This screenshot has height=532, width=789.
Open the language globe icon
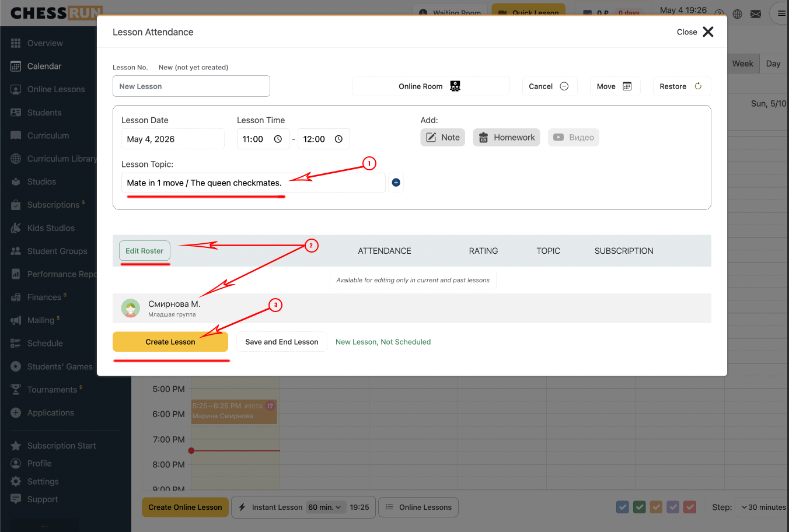tap(738, 13)
